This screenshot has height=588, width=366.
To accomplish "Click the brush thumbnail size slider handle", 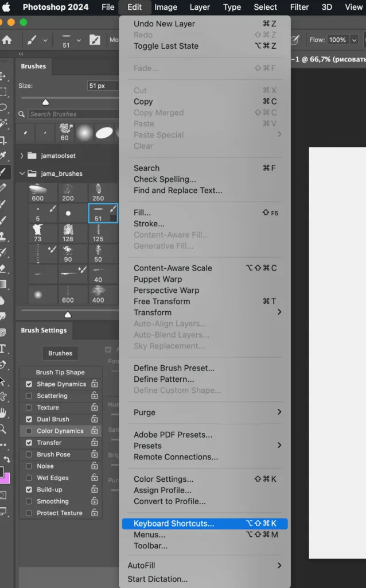I will point(68,314).
